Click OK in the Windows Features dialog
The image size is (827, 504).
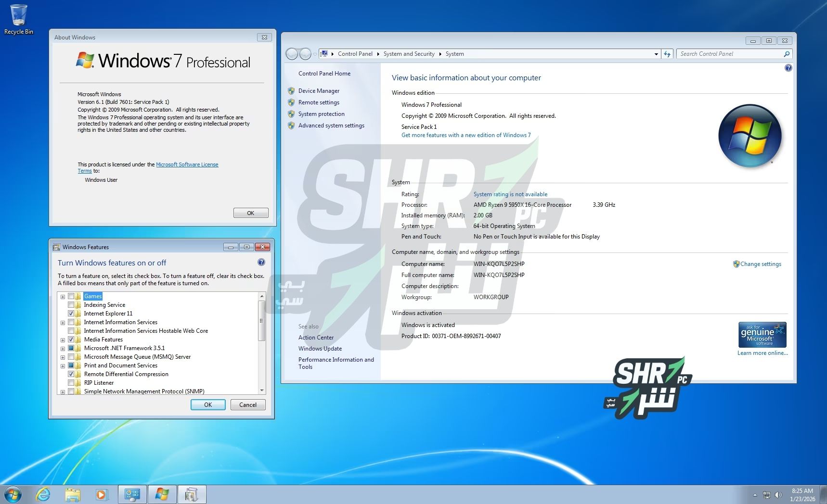point(208,405)
